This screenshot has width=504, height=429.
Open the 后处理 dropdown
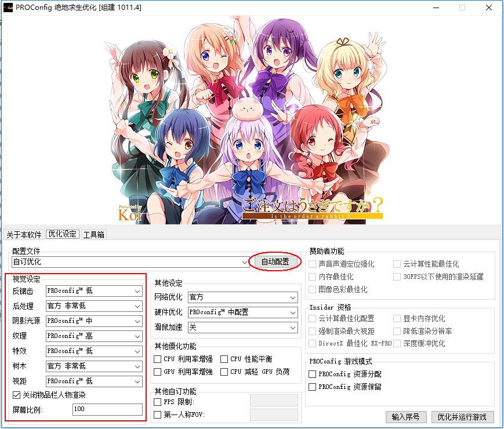point(94,306)
